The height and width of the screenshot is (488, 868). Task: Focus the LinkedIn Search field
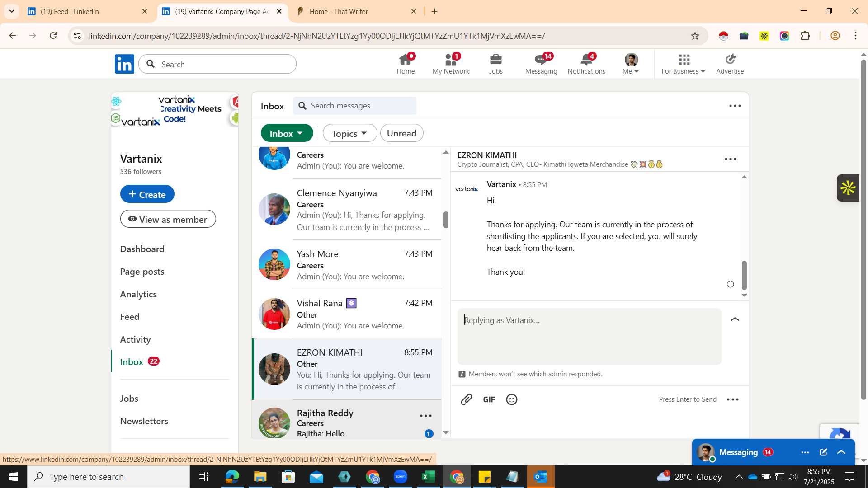(217, 64)
